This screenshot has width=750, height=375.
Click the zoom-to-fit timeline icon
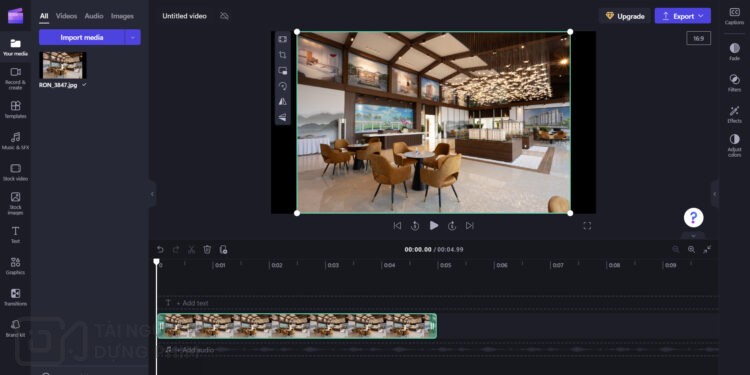pyautogui.click(x=707, y=249)
